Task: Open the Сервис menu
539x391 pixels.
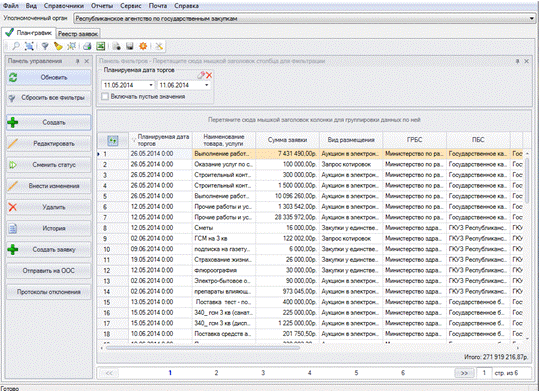Action: (x=131, y=6)
